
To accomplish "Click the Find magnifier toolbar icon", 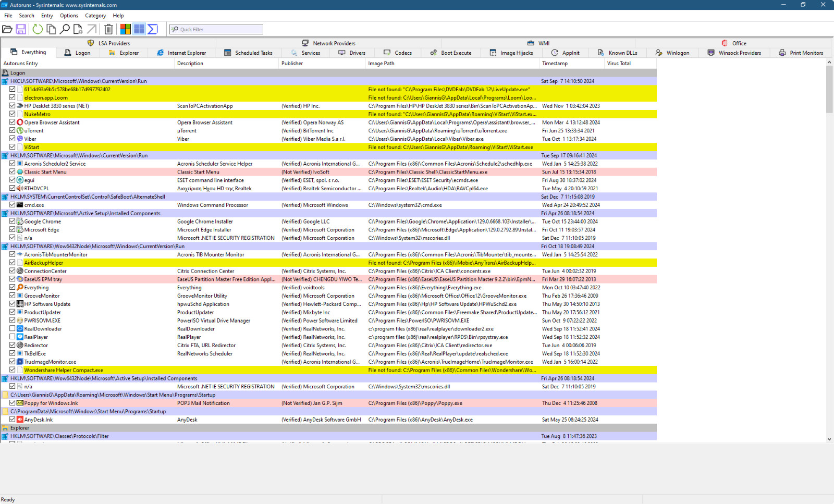I will (x=65, y=29).
